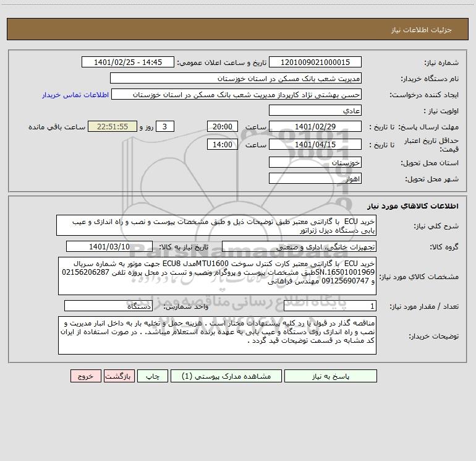Click the توضیحات خریدار label
The image size is (476, 461).
434,336
